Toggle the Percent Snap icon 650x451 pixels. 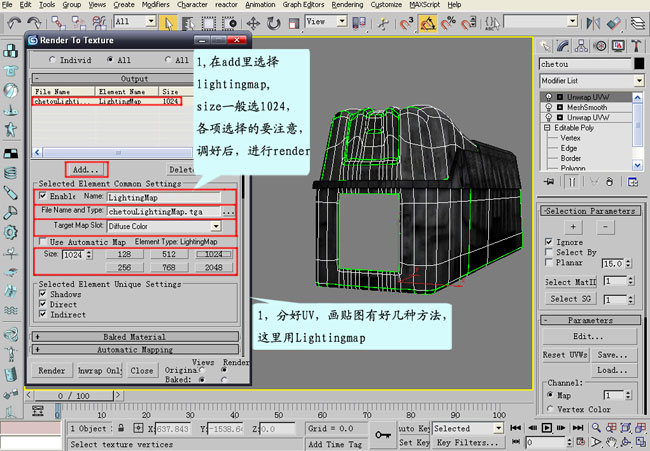tap(448, 23)
